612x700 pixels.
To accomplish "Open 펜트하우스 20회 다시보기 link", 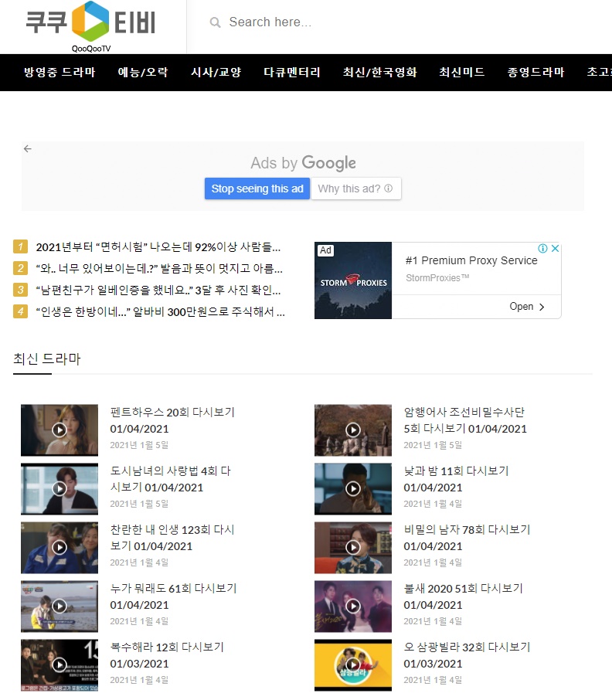I will pyautogui.click(x=172, y=420).
